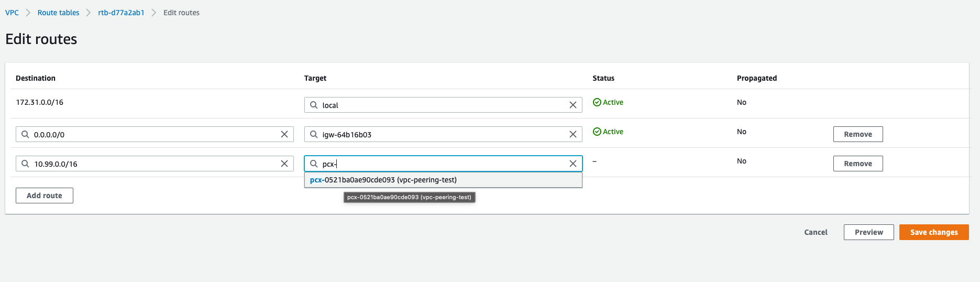Open Route tables breadcrumb link

(58, 13)
